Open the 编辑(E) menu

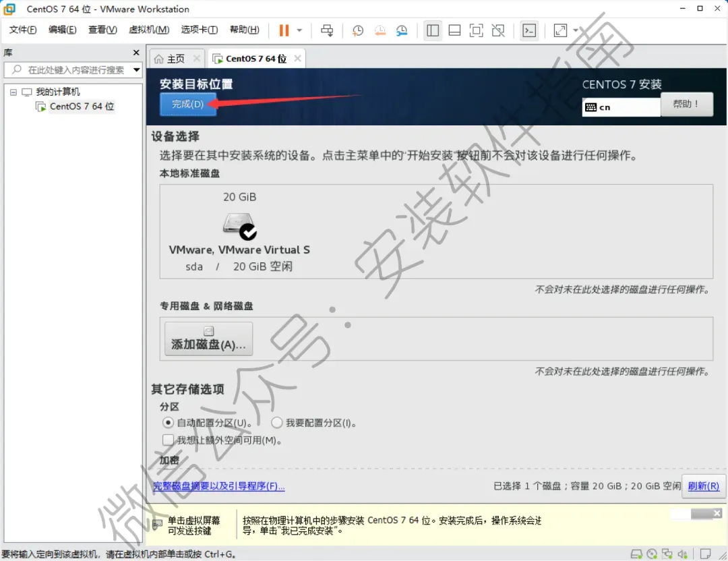(x=62, y=30)
